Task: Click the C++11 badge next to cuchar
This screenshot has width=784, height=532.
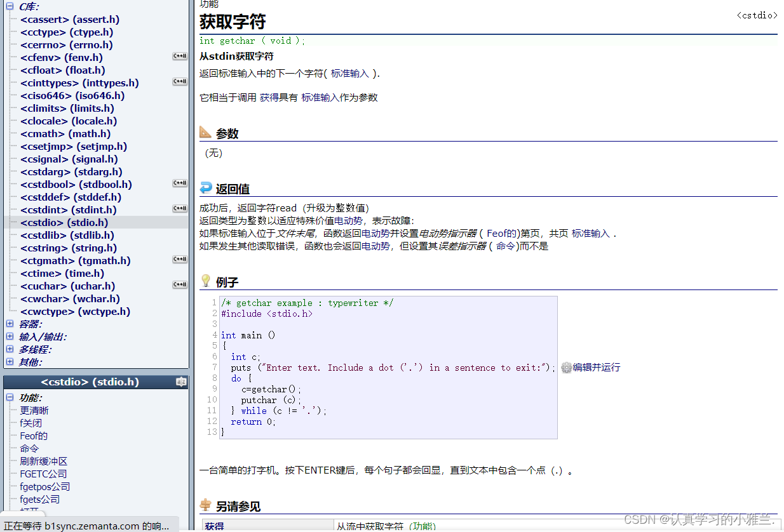Action: [180, 285]
